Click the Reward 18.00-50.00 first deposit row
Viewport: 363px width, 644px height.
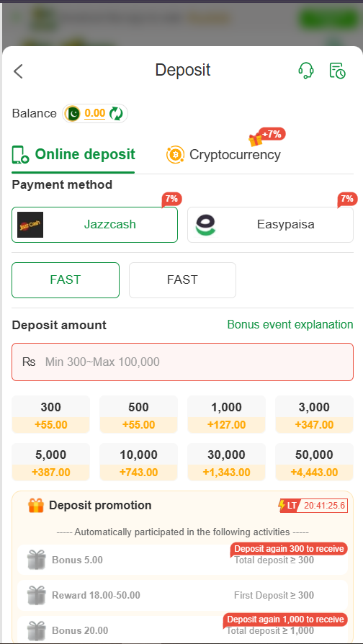[182, 595]
